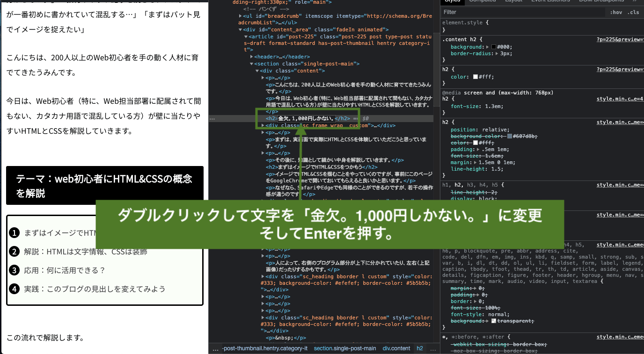The image size is (644, 354).
Task: Open ?p=225&preview source link of .content h2 rule
Action: click(620, 40)
